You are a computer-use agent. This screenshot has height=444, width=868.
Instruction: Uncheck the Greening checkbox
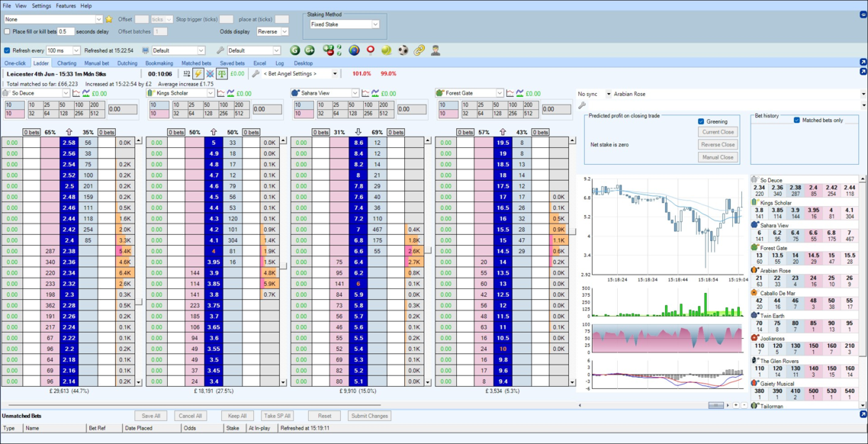pyautogui.click(x=701, y=121)
